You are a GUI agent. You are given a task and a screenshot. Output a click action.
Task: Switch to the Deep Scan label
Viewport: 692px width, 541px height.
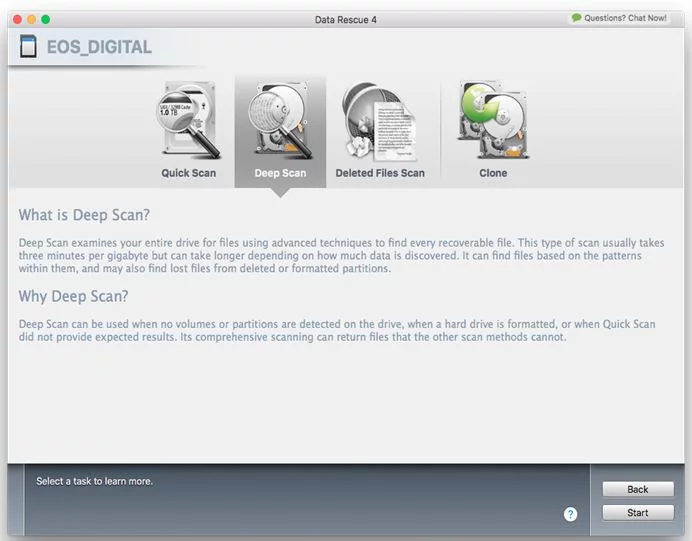(280, 173)
